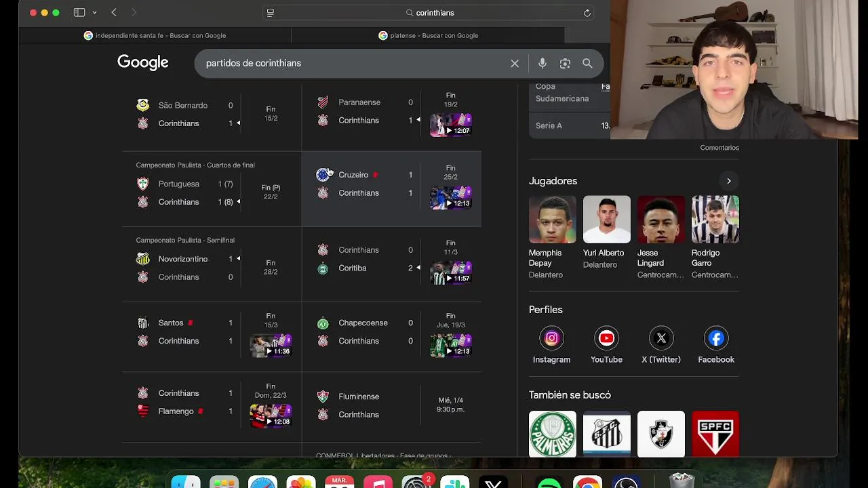Open Rodrigo Garro player card
Image resolution: width=868 pixels, height=488 pixels.
[715, 237]
